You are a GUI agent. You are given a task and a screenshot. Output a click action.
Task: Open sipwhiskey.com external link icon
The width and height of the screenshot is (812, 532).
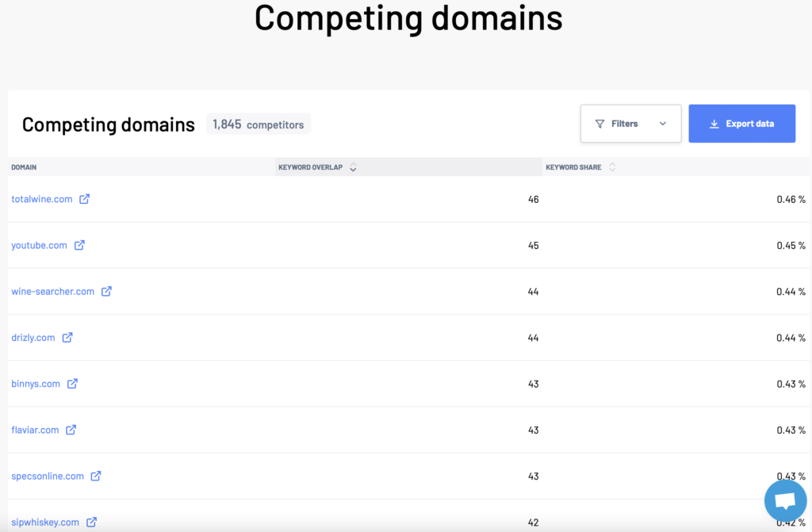(x=92, y=522)
